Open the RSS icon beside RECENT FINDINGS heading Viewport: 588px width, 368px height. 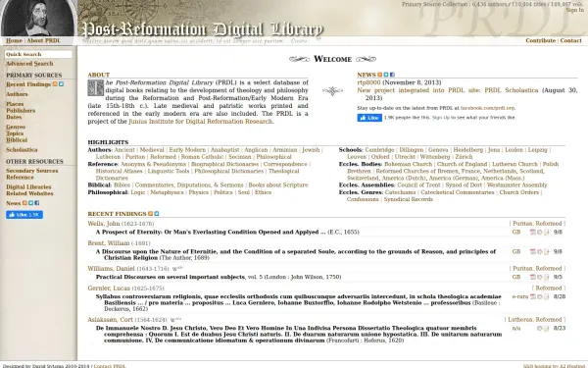tap(150, 213)
